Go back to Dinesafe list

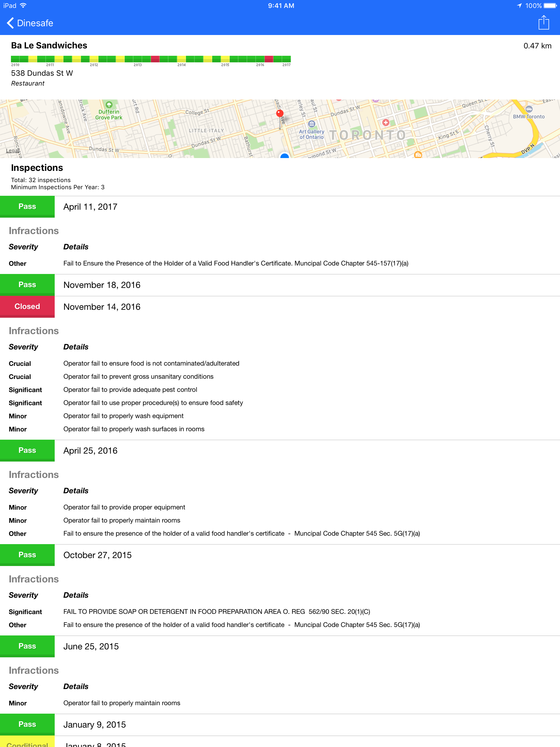[x=30, y=23]
